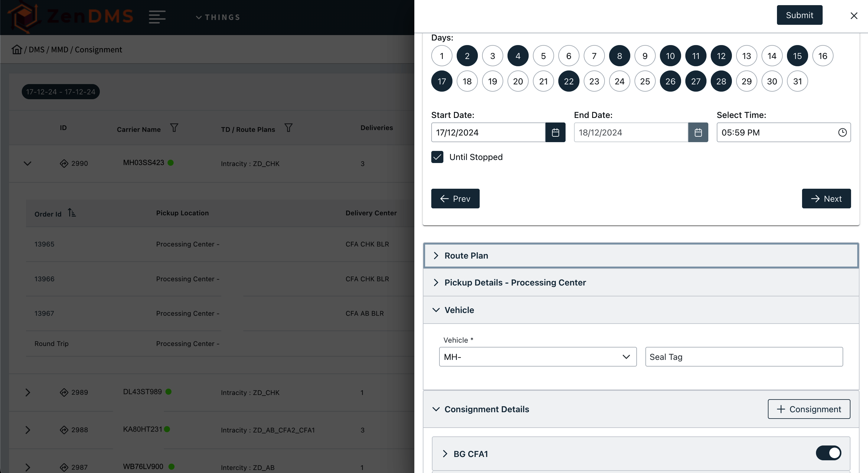Open the Start Date calendar picker
Viewport: 868px width, 473px height.
(555, 132)
